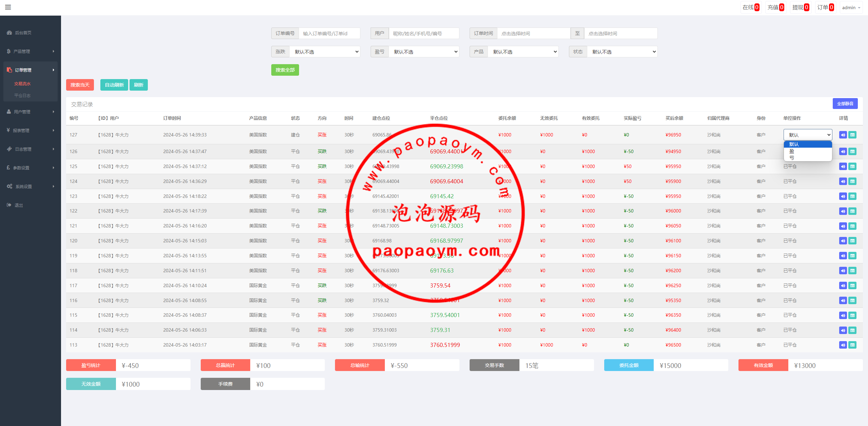
Task: Click the hamburger menu icon
Action: click(8, 7)
